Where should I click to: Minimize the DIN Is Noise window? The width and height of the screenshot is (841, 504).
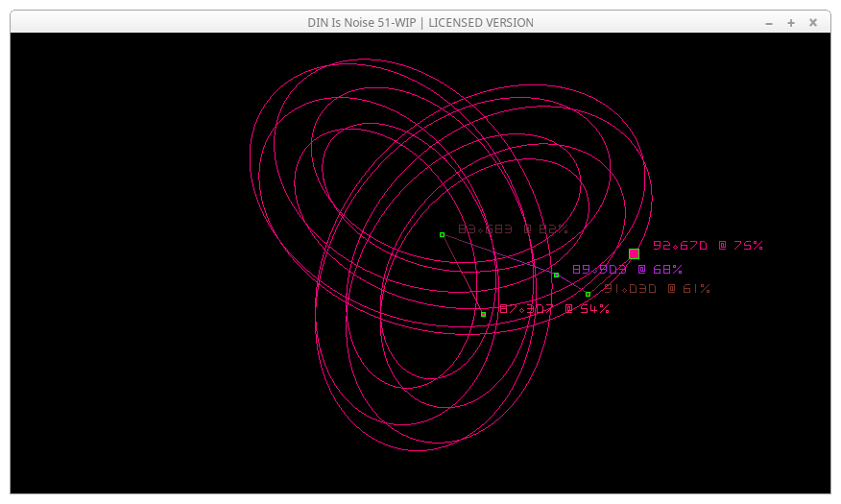pyautogui.click(x=769, y=22)
